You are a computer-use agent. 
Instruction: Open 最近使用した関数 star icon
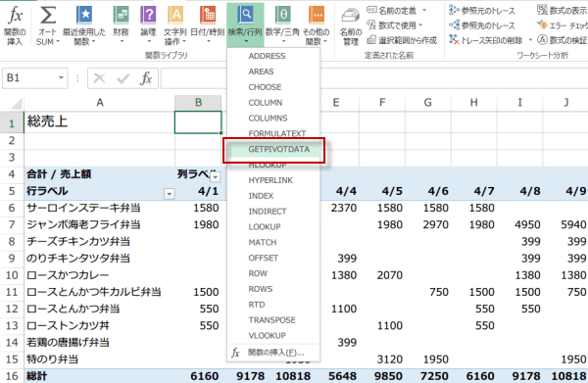[x=84, y=15]
